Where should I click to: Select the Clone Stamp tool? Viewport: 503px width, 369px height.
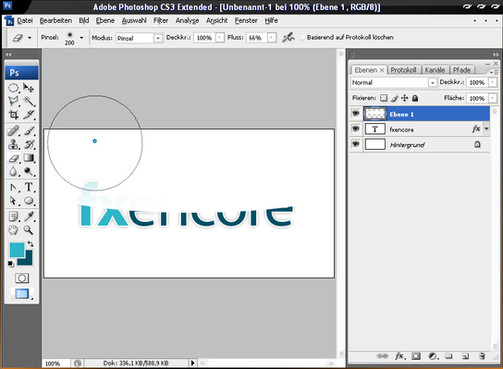click(13, 144)
